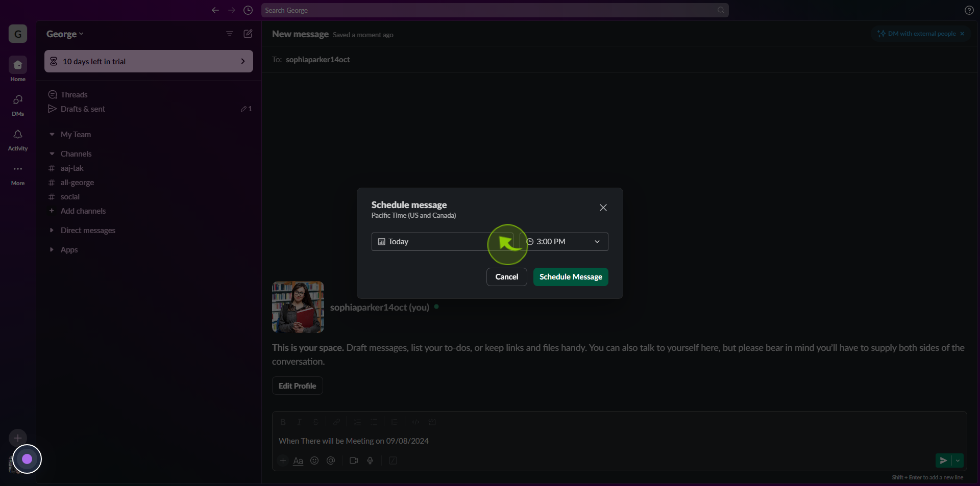The height and width of the screenshot is (486, 980).
Task: Open DMs in the sidebar
Action: click(18, 105)
